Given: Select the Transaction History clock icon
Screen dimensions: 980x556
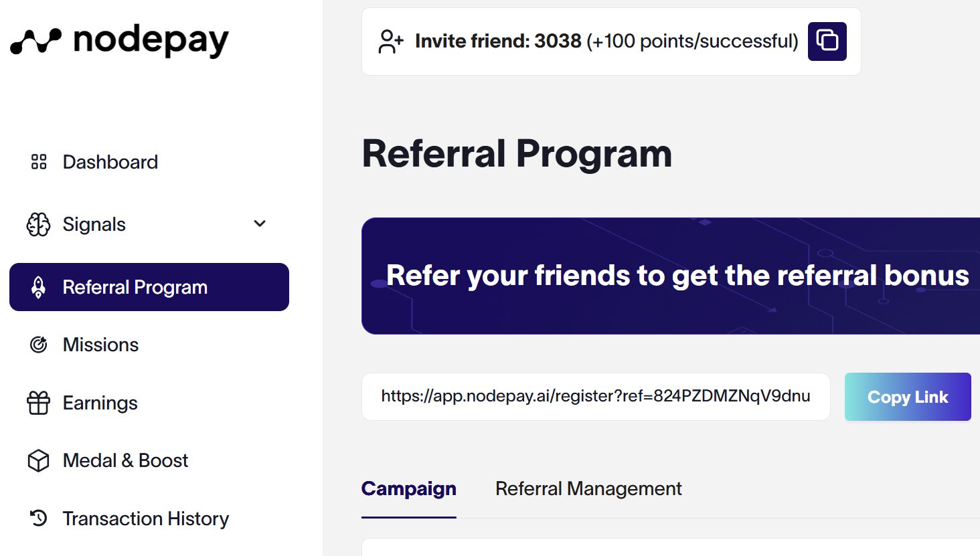Looking at the screenshot, I should [38, 518].
